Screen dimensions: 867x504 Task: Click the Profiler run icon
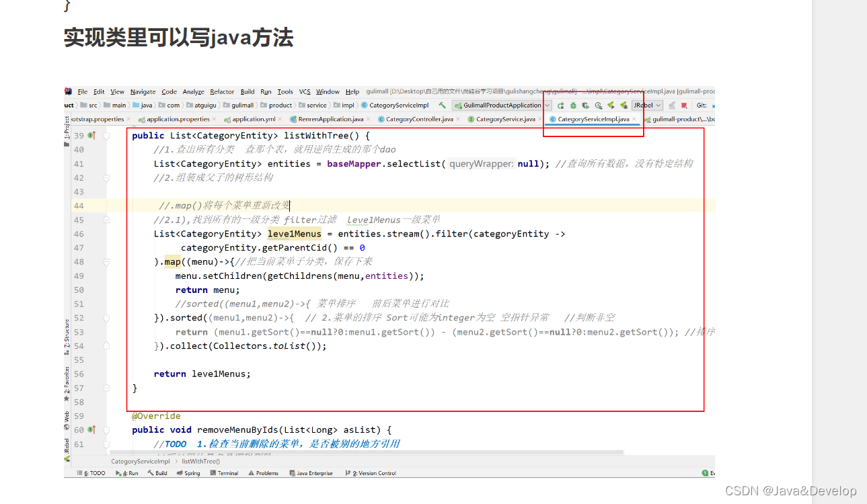point(599,106)
